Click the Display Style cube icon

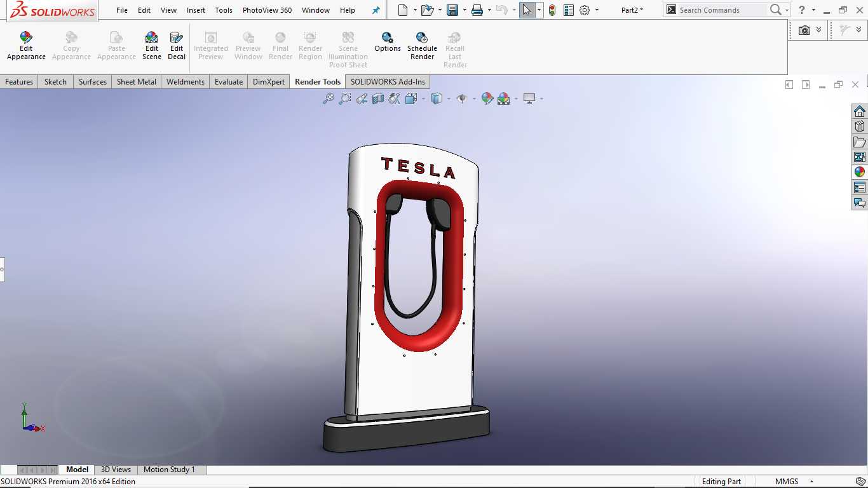(x=437, y=98)
